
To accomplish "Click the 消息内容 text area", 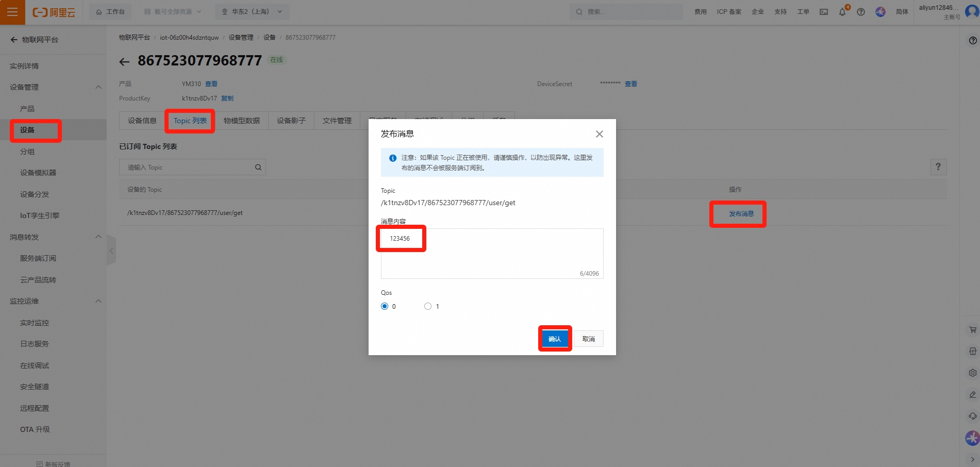I will pyautogui.click(x=492, y=254).
